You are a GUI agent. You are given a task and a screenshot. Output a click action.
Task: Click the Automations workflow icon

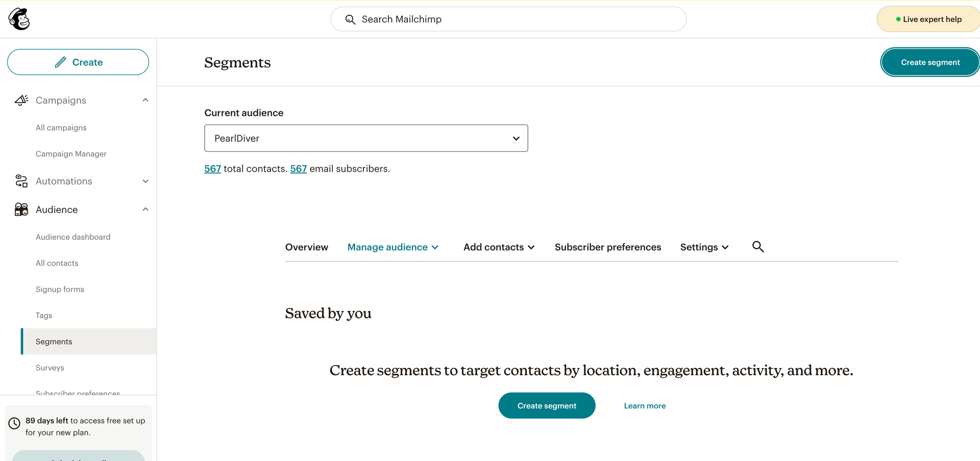point(21,181)
